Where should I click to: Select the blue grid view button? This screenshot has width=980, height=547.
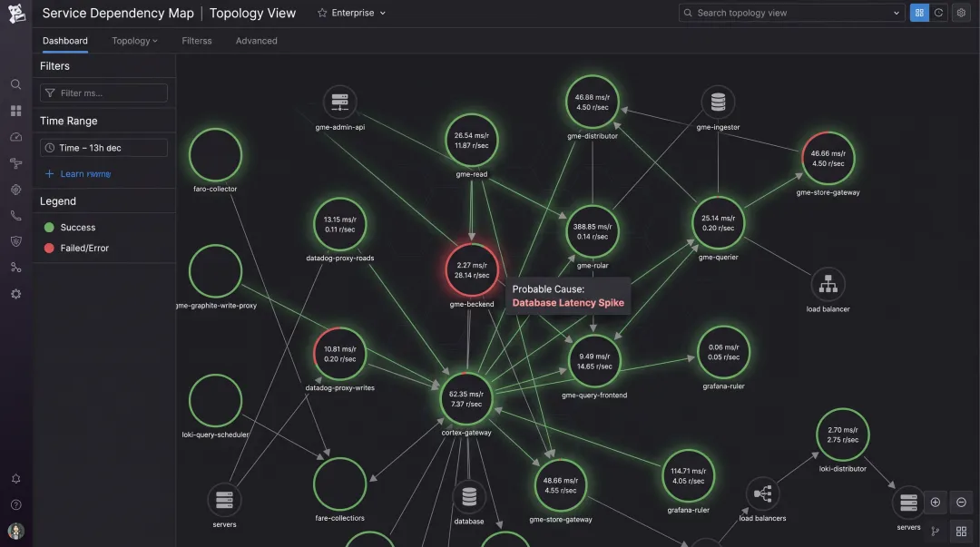[919, 13]
